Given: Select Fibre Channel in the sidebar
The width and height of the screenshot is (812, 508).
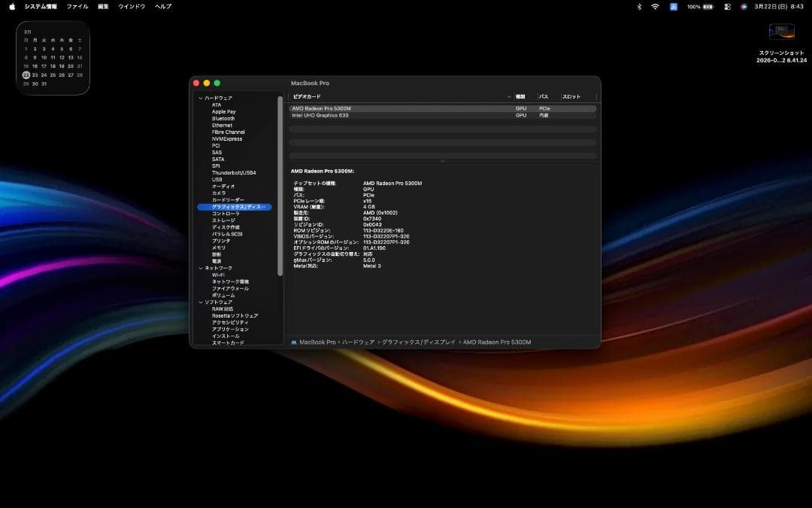Looking at the screenshot, I should (x=229, y=132).
